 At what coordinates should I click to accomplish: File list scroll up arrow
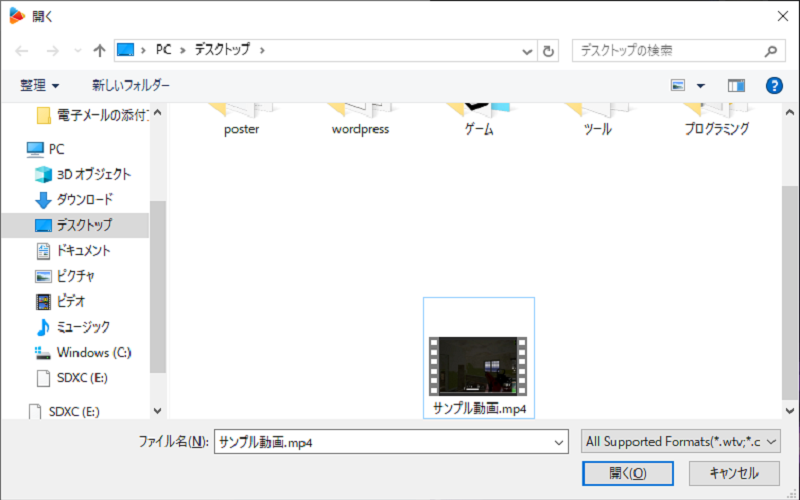790,113
